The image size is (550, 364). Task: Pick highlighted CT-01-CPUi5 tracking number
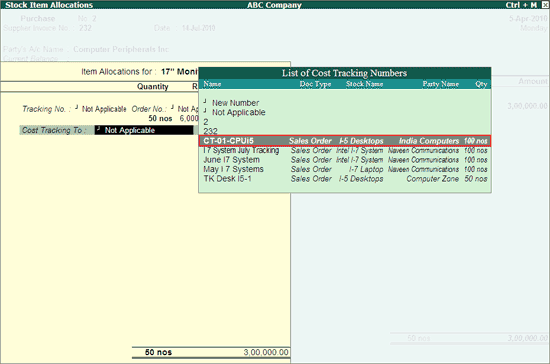tap(345, 141)
